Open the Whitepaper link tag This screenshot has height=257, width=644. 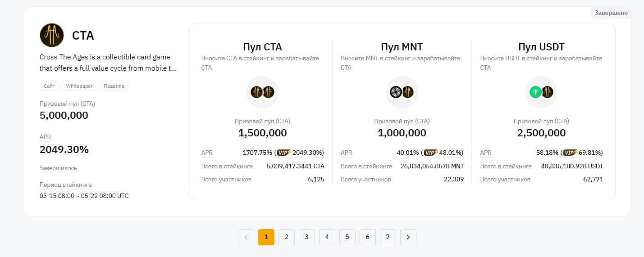pyautogui.click(x=79, y=86)
